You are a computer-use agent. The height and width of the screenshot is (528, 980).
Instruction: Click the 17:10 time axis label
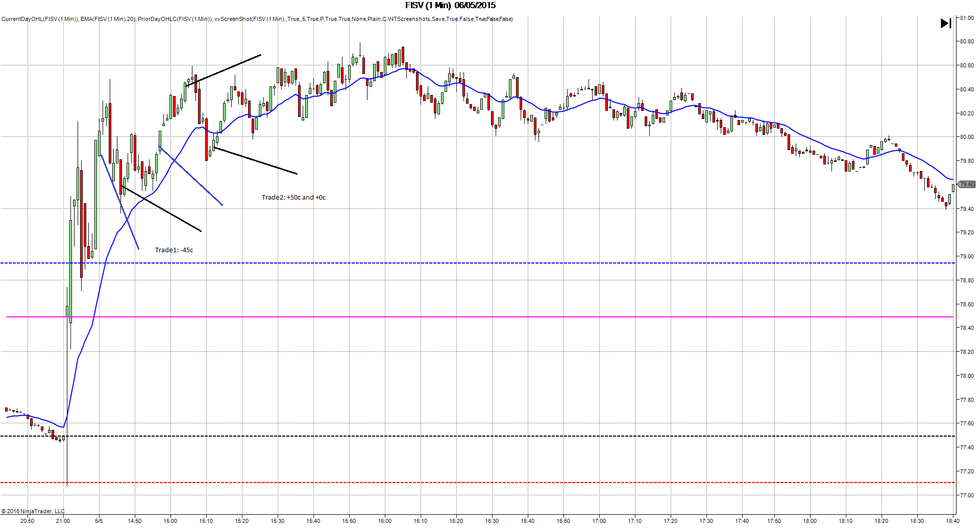[635, 521]
